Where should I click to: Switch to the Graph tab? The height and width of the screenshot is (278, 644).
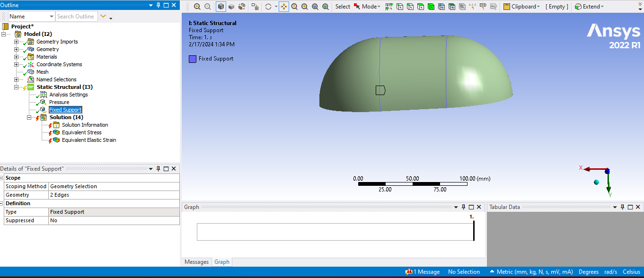click(x=221, y=262)
